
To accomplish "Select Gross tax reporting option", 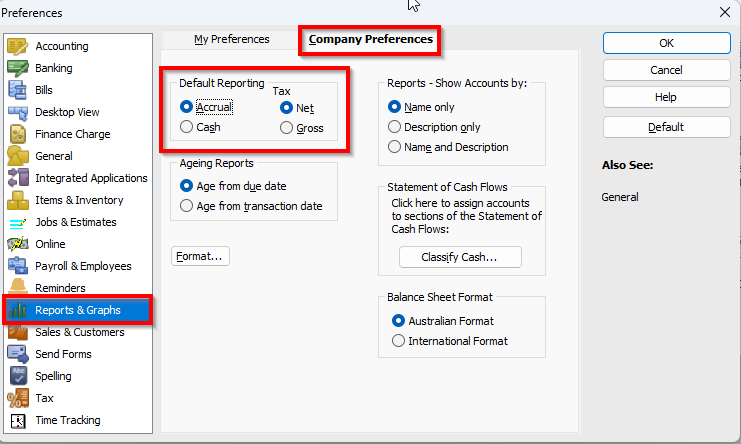I will point(288,128).
